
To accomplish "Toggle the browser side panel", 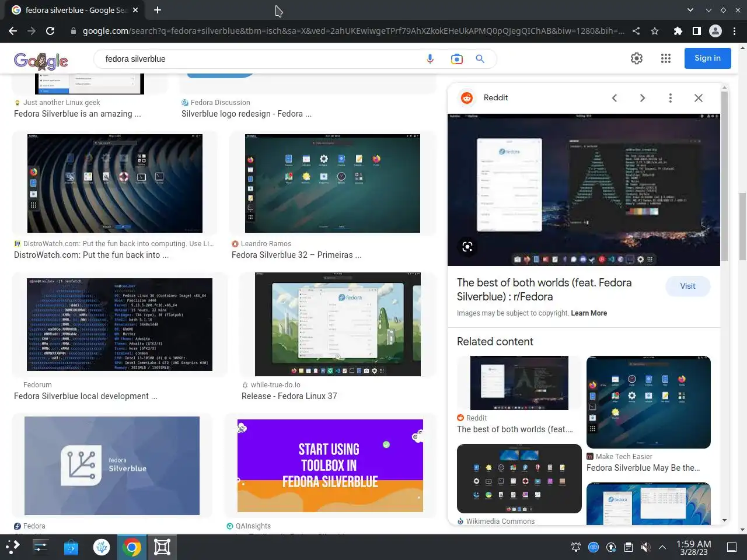I will (696, 31).
